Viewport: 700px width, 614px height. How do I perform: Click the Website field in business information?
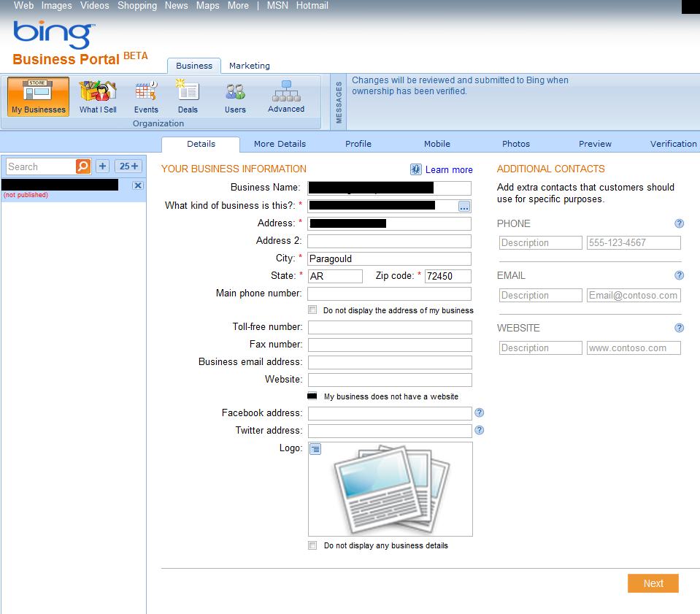click(390, 380)
